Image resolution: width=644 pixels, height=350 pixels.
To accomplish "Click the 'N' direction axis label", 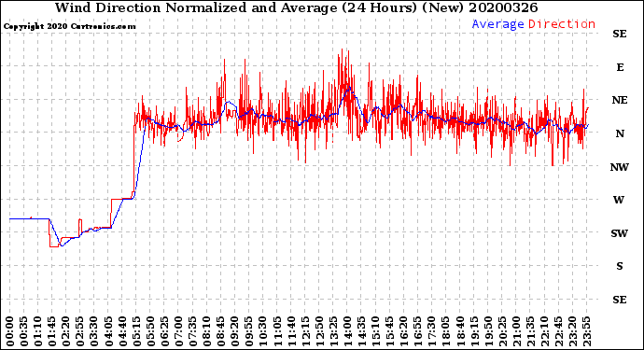I will [620, 133].
